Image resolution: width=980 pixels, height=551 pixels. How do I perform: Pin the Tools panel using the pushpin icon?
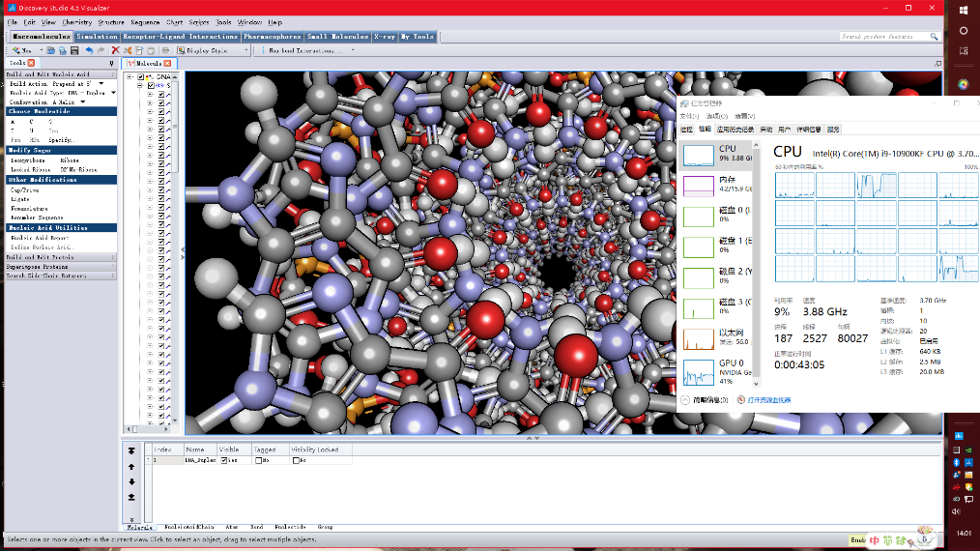pos(112,63)
